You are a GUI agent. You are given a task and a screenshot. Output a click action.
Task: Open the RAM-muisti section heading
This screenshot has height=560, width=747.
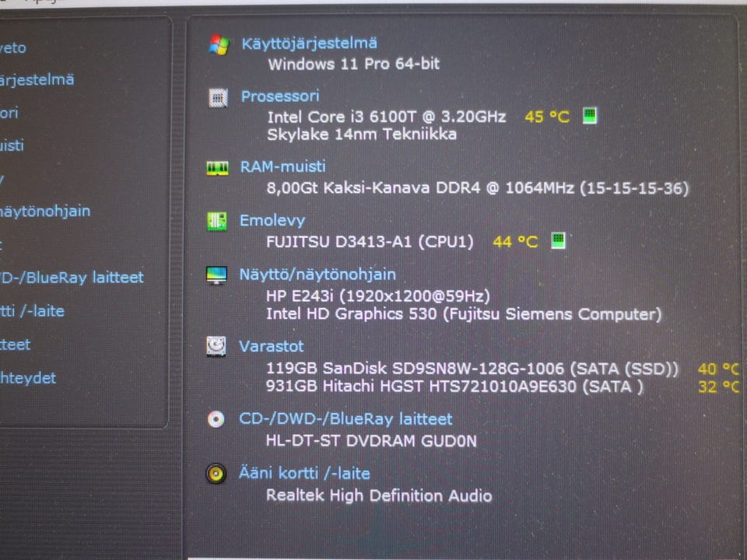pos(283,166)
